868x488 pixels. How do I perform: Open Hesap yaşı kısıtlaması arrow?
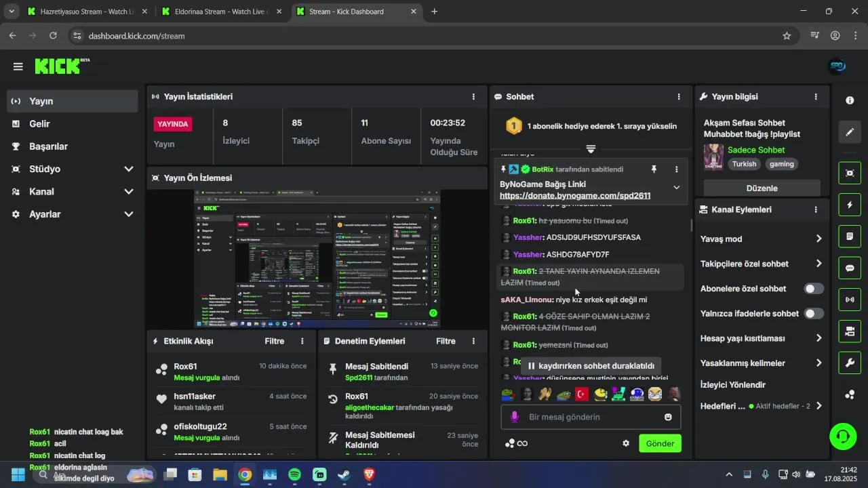click(818, 338)
